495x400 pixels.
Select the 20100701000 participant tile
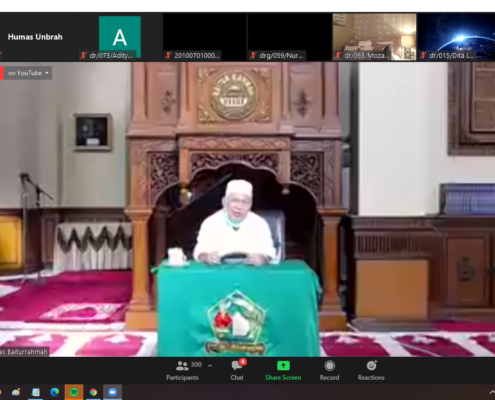click(205, 37)
